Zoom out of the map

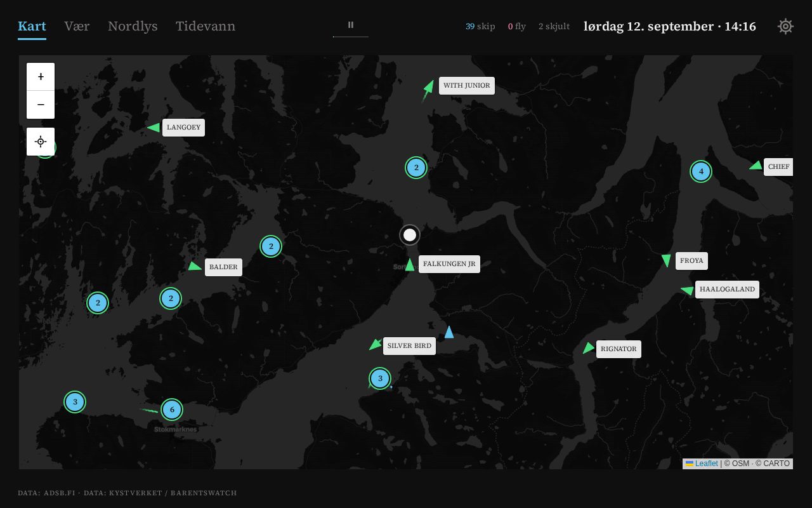[x=41, y=105]
